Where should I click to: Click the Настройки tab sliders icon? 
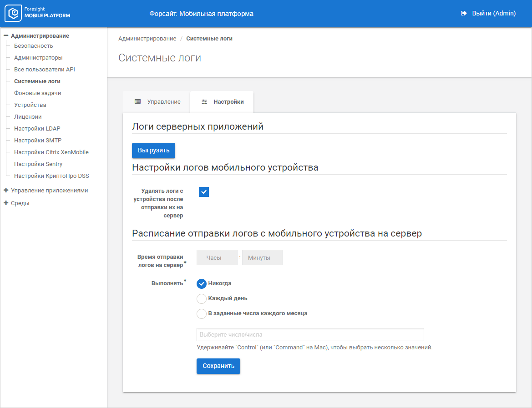(x=204, y=102)
